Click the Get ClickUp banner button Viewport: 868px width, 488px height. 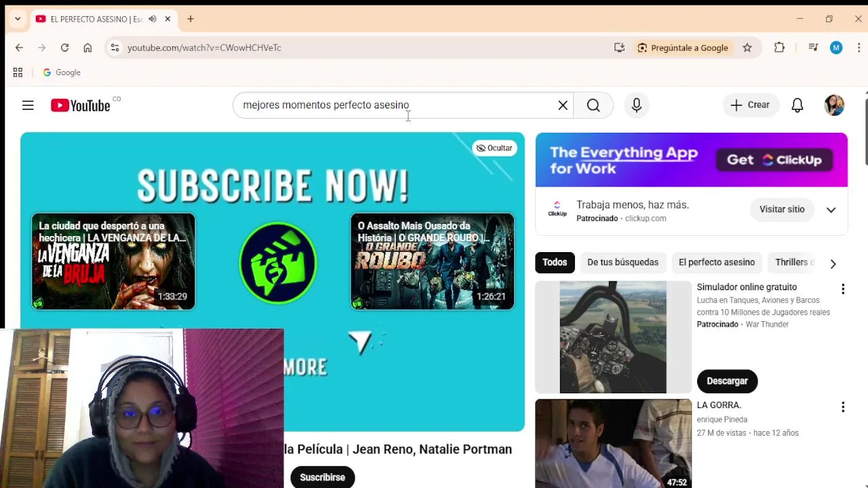click(x=774, y=160)
